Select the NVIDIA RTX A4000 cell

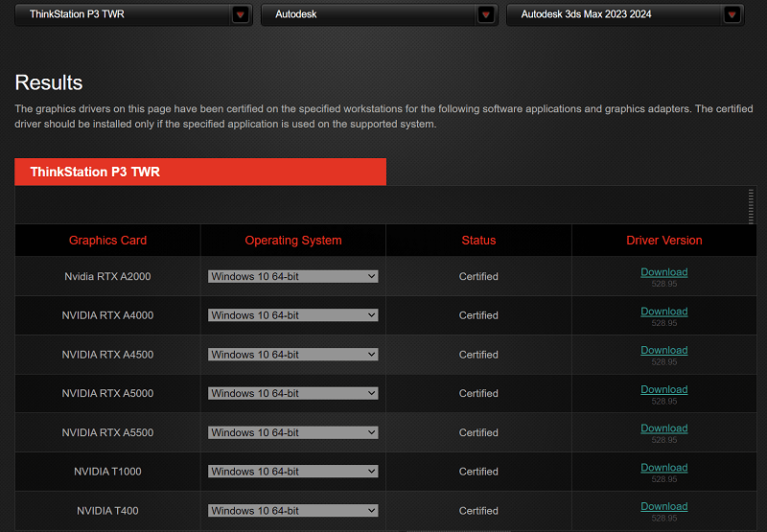[x=107, y=315]
